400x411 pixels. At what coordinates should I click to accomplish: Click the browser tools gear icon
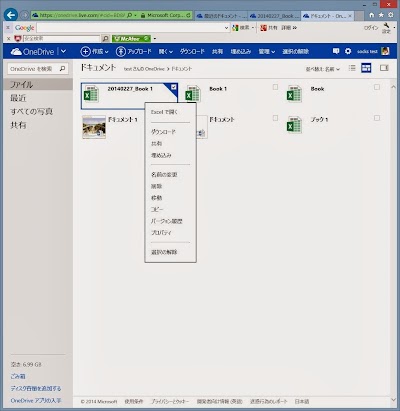[x=390, y=15]
